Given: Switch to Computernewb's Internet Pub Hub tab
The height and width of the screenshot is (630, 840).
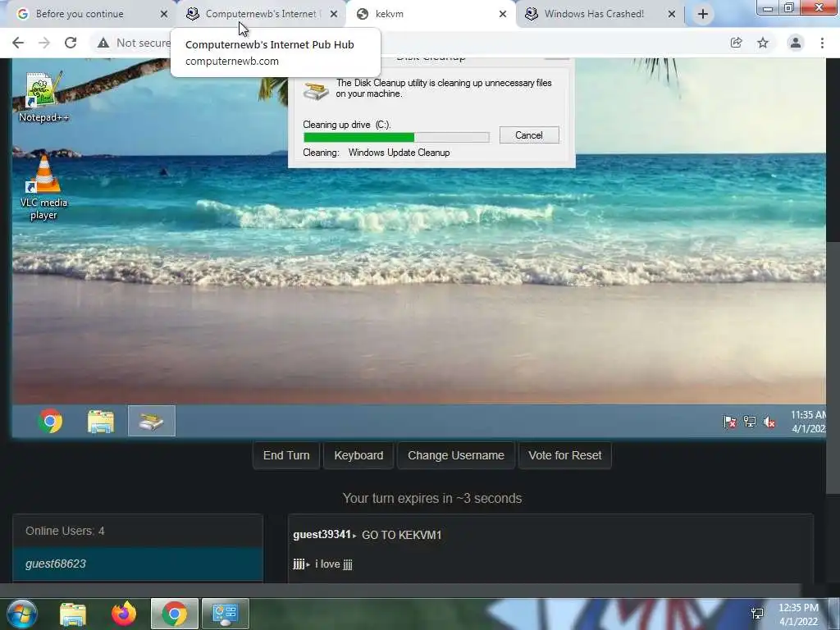Looking at the screenshot, I should click(260, 14).
